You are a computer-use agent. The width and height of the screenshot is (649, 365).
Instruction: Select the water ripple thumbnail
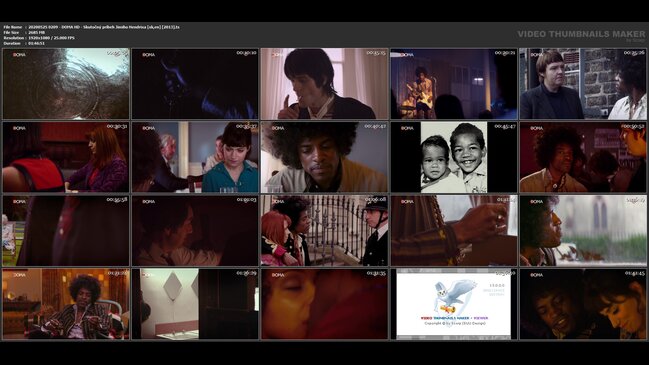(66, 84)
